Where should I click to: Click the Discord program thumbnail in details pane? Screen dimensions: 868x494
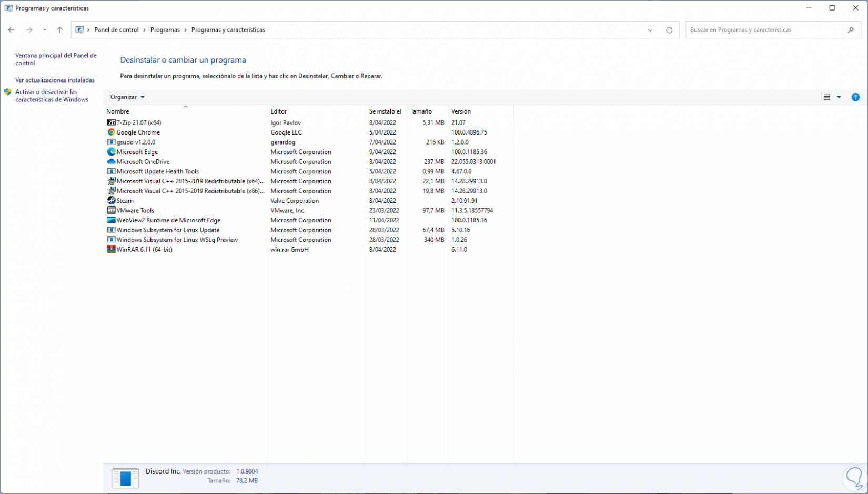pos(125,478)
